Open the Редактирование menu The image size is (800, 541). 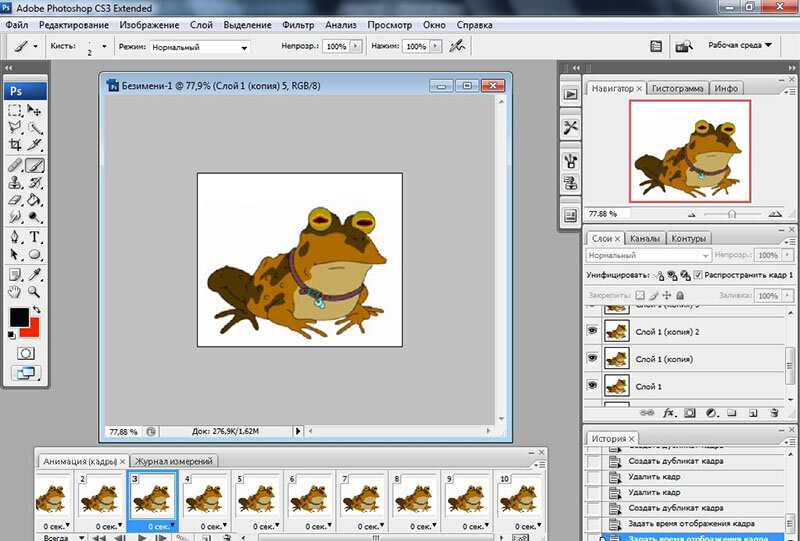74,25
